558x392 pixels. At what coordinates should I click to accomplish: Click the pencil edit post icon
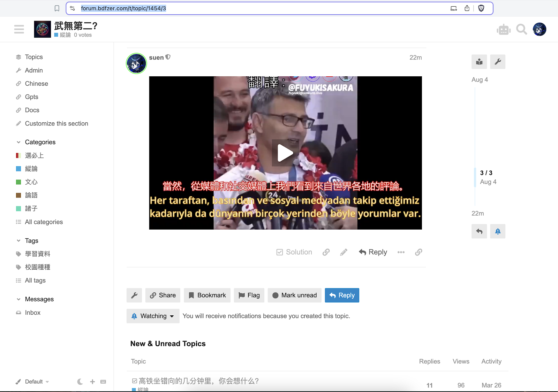[x=344, y=252]
